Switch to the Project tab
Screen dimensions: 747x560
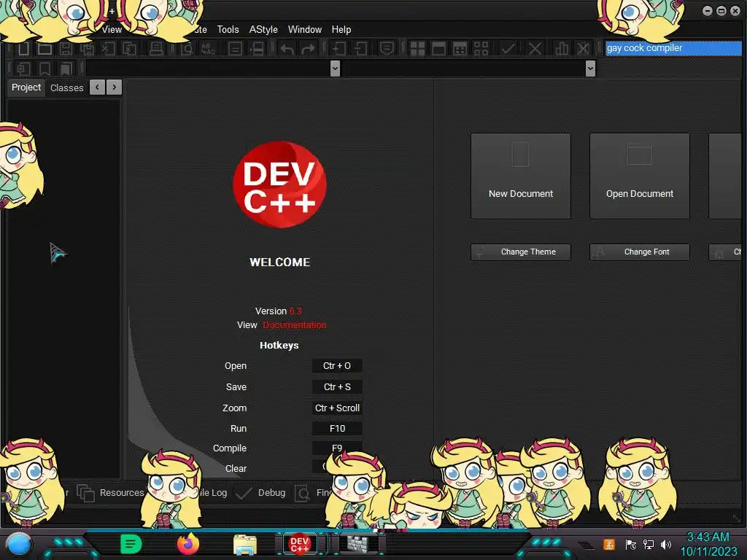(x=26, y=87)
